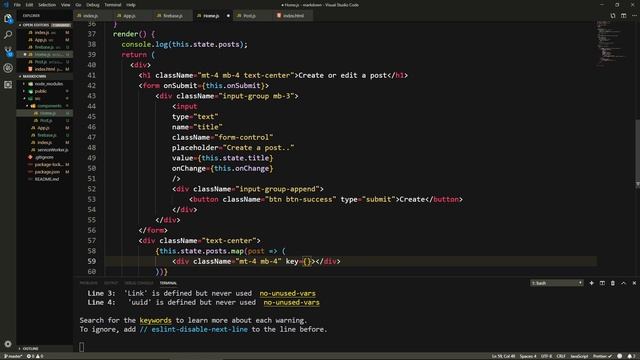Open the editor's more actions menu
This screenshot has height=360, width=640.
pos(634,16)
